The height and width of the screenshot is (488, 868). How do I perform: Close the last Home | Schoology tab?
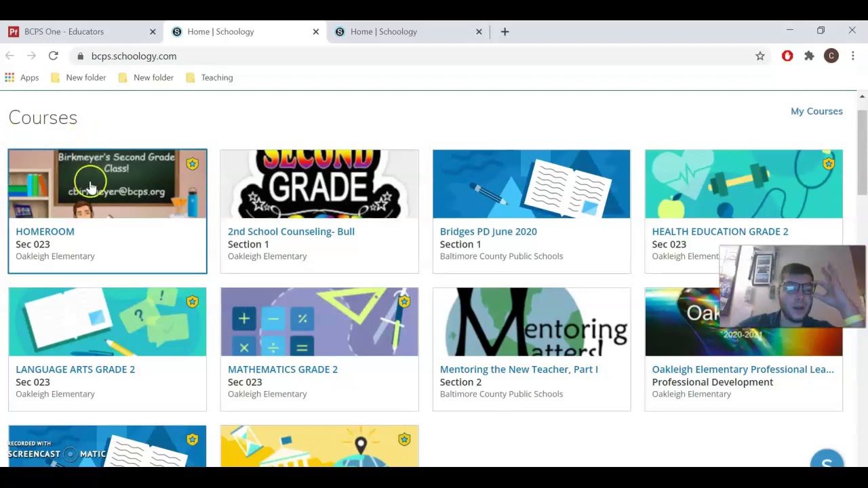click(x=479, y=31)
